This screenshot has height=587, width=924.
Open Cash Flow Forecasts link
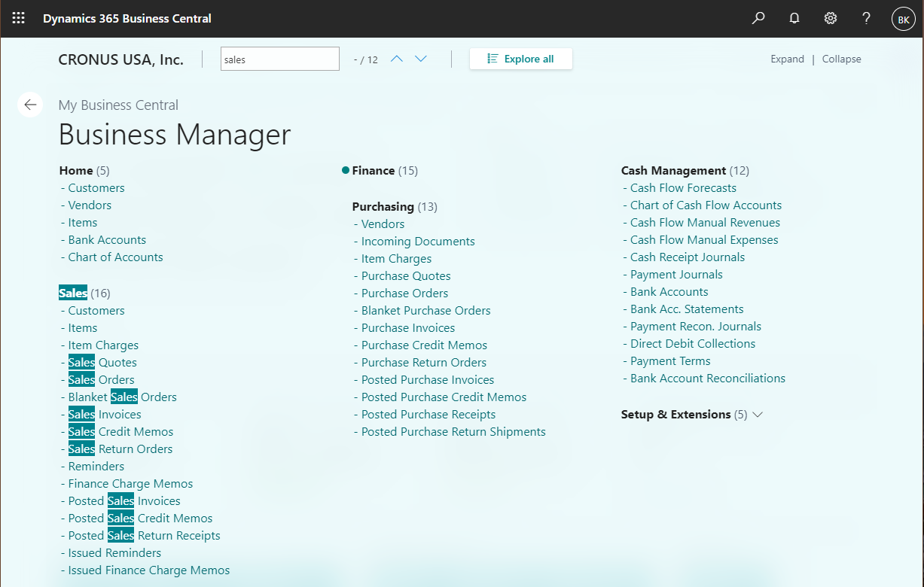(x=683, y=188)
